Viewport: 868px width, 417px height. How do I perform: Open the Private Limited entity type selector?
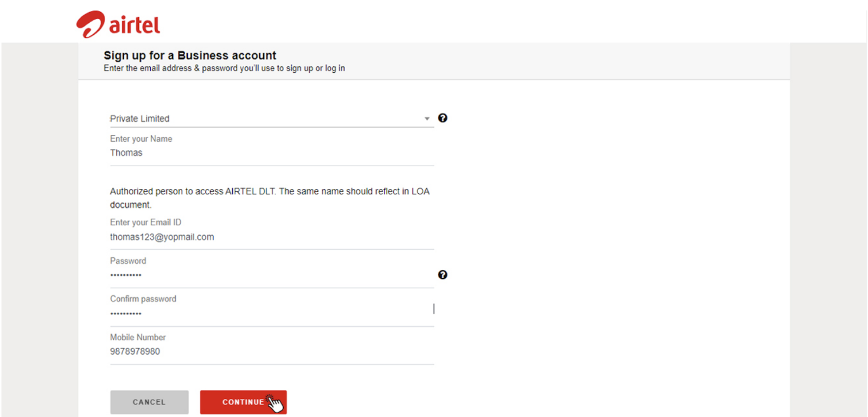pyautogui.click(x=272, y=118)
